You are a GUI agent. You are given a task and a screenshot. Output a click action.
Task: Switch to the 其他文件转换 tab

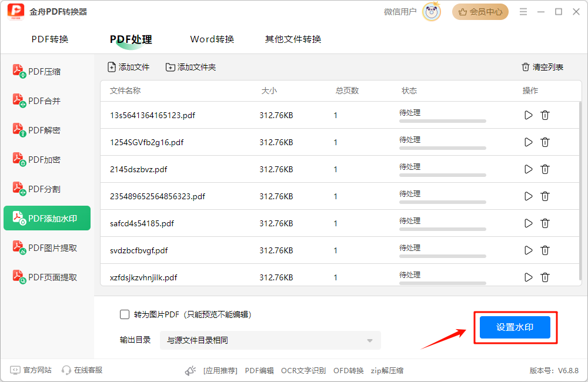(293, 39)
